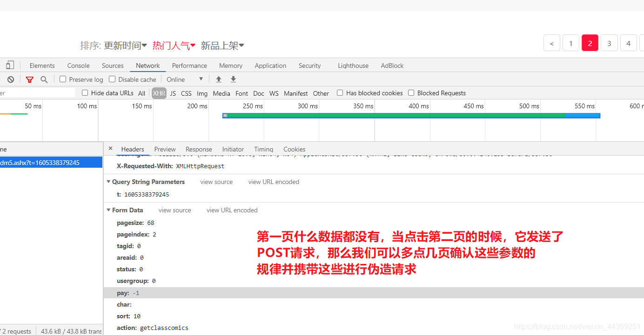Screen dimensions: 644x335
Task: Select pagination page 4
Action: pos(628,43)
